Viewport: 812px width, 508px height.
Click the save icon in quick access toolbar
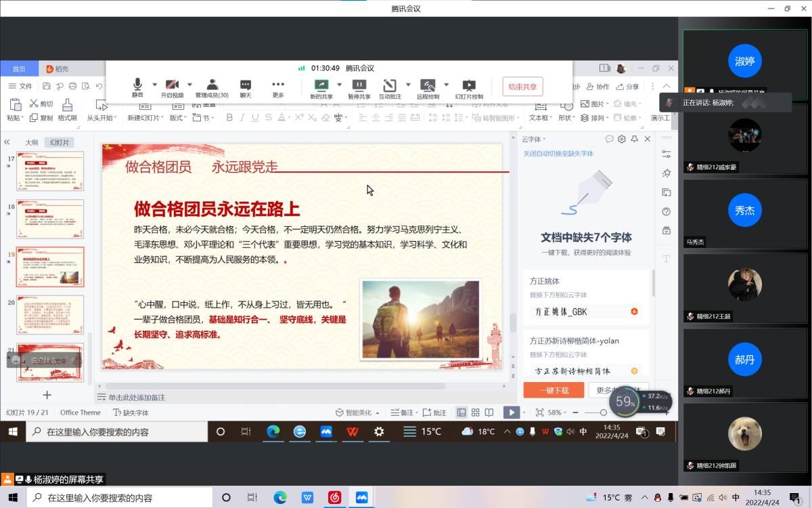point(47,86)
